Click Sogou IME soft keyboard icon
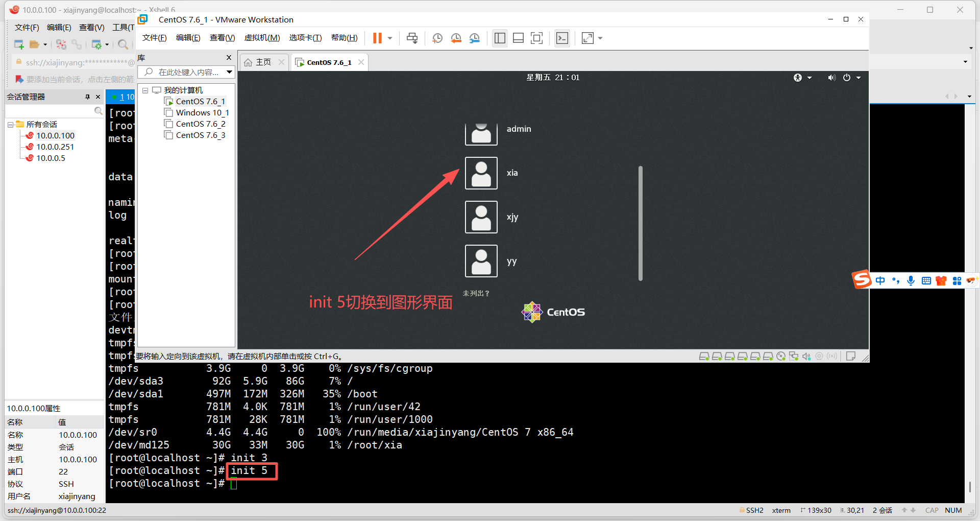 click(926, 280)
